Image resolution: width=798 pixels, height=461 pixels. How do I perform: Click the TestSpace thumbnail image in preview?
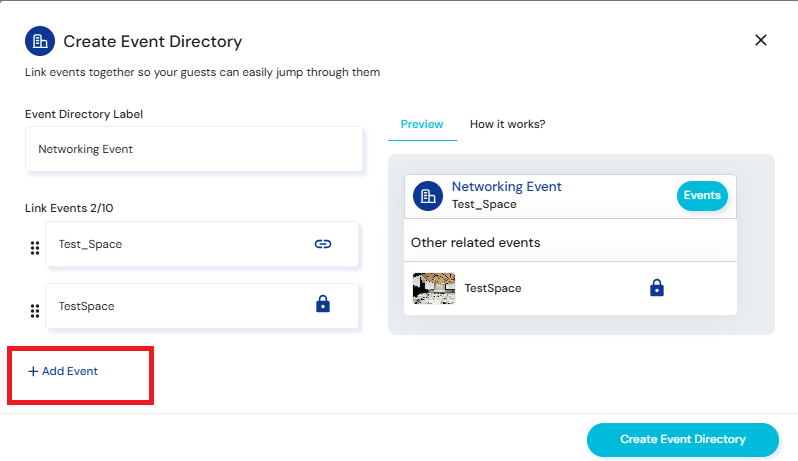(x=434, y=288)
